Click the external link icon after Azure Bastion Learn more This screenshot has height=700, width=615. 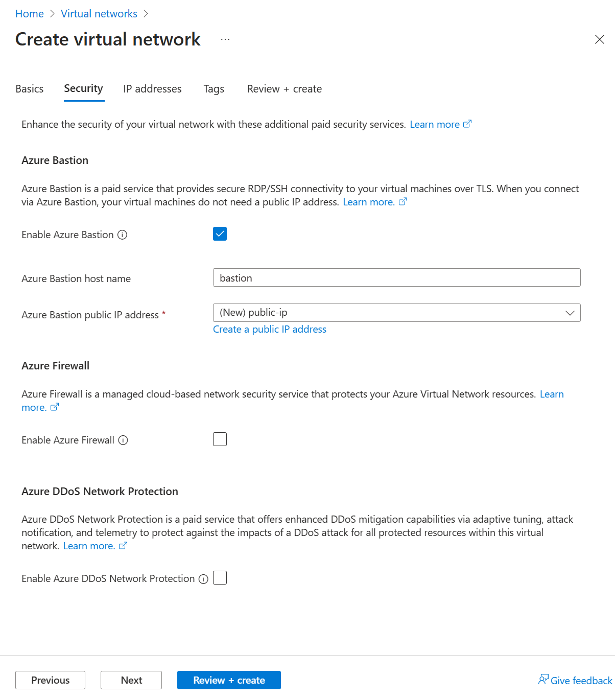click(403, 201)
